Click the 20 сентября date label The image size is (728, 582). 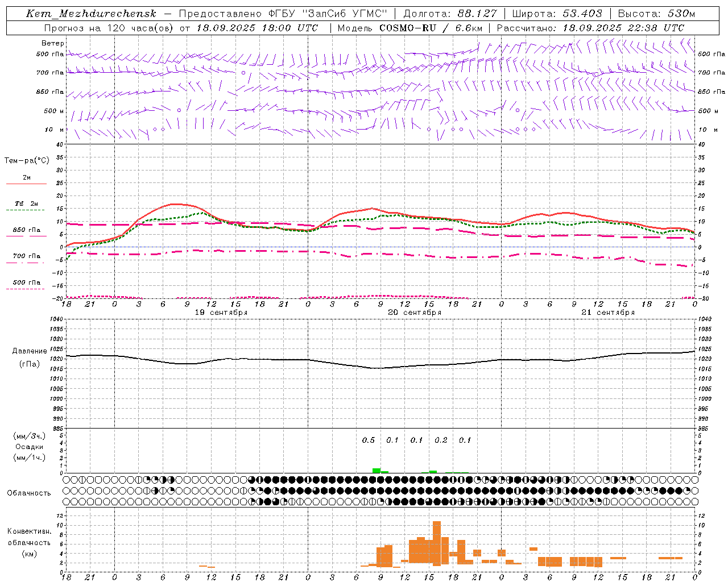coord(415,313)
